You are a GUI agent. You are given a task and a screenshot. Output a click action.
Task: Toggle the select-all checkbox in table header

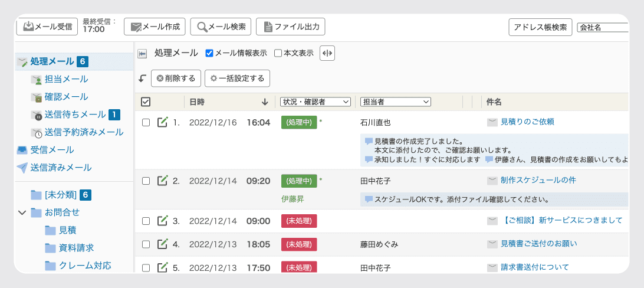point(146,102)
